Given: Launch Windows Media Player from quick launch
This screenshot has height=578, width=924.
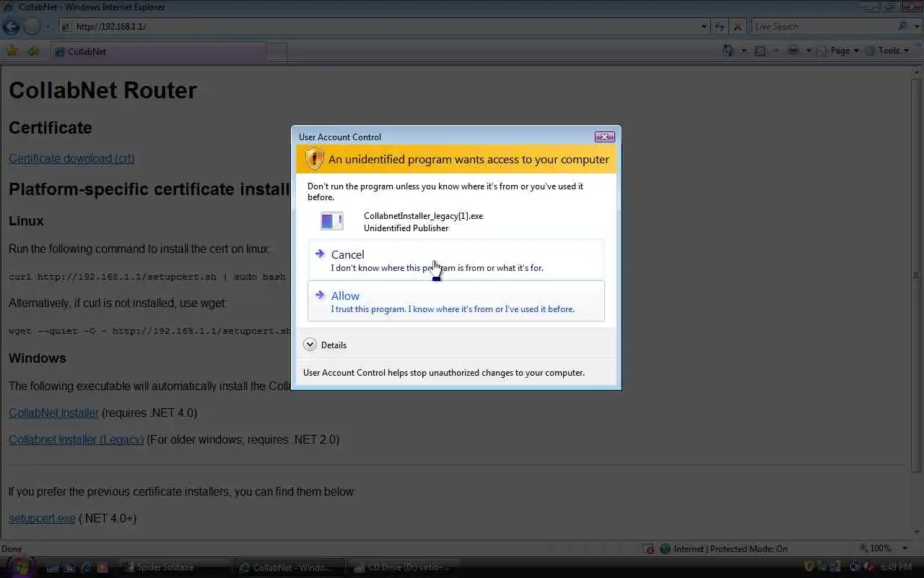Looking at the screenshot, I should pyautogui.click(x=103, y=567).
